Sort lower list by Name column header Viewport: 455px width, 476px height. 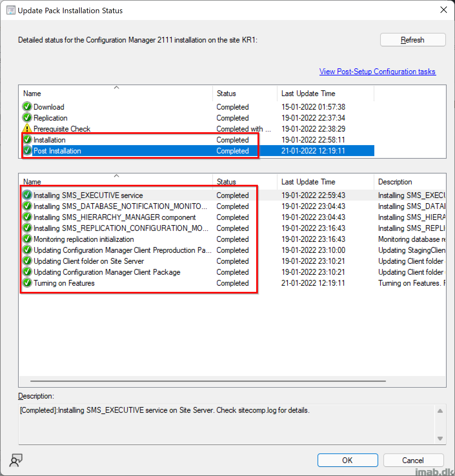click(116, 182)
